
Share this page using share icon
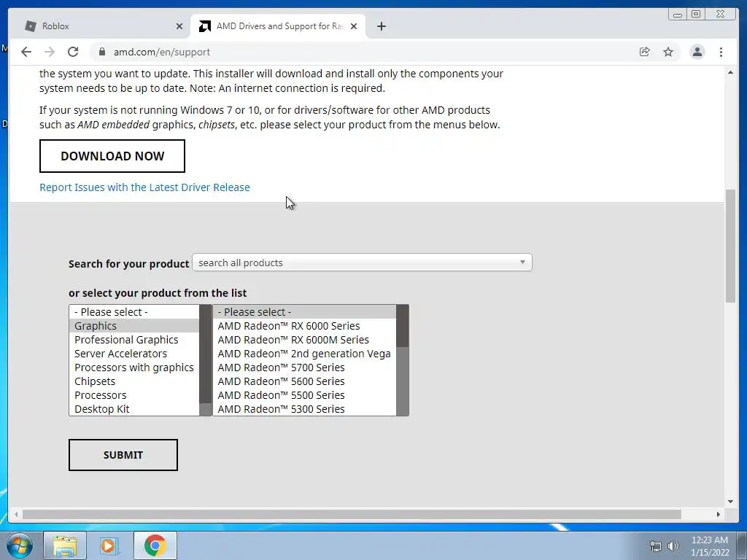coord(645,52)
